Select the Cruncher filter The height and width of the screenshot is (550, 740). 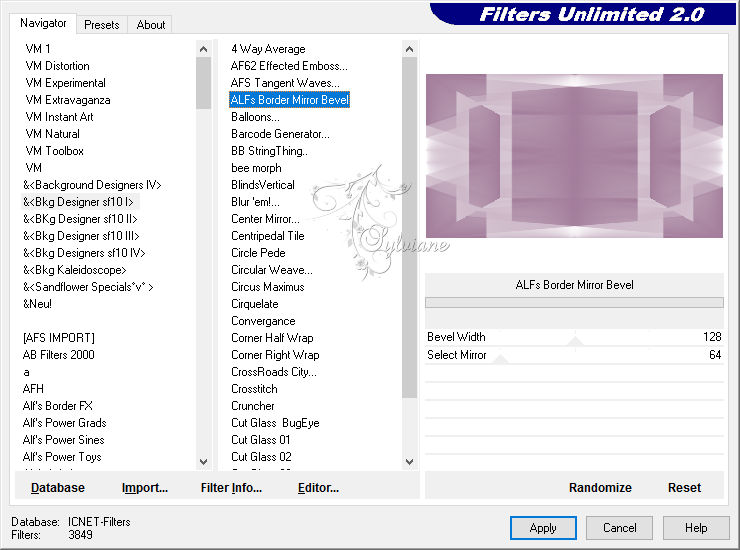[252, 406]
